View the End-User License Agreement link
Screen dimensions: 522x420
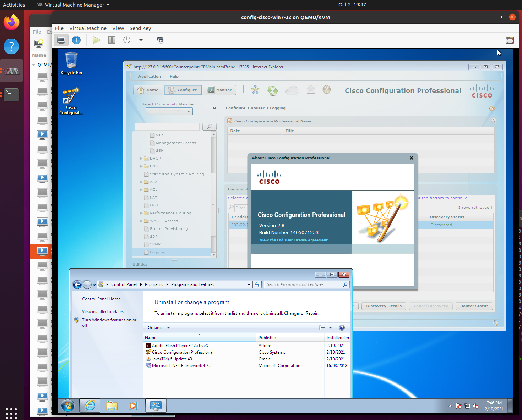click(294, 240)
